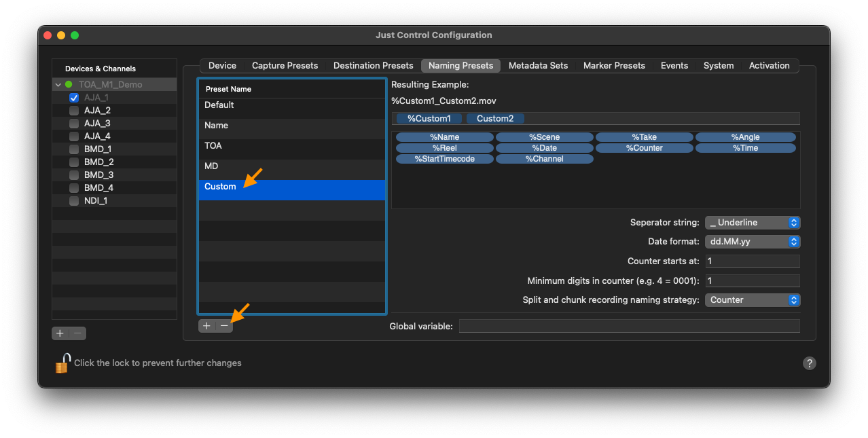The height and width of the screenshot is (438, 868).
Task: Add a new naming preset with plus
Action: pos(206,326)
